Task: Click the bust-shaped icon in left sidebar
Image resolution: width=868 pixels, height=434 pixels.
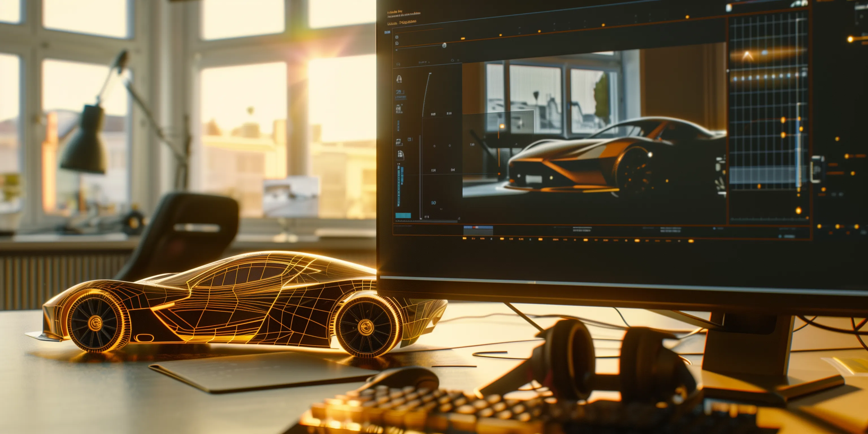Action: point(399,79)
